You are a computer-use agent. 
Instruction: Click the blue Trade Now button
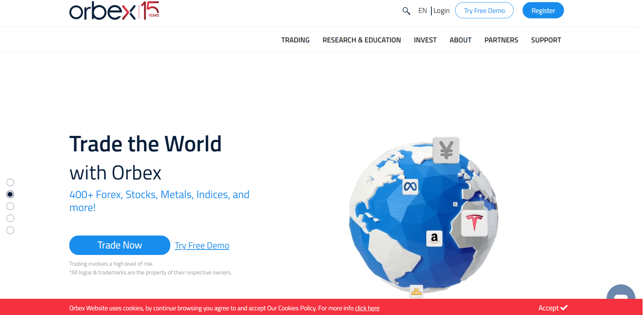click(120, 245)
